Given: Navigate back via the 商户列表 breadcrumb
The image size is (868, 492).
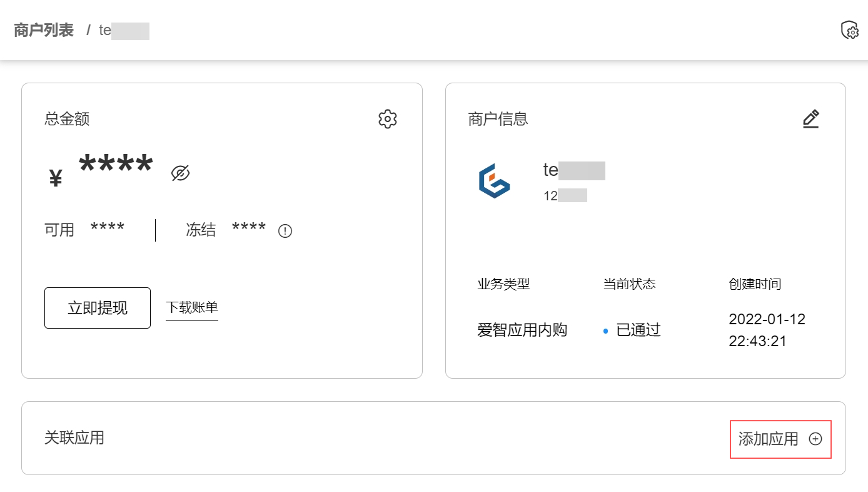Looking at the screenshot, I should [43, 29].
